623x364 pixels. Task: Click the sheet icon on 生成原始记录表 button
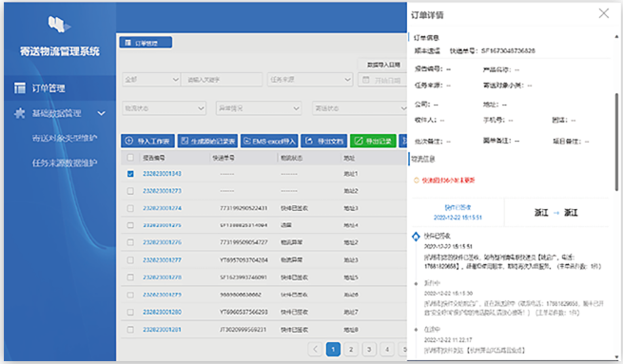coord(185,141)
